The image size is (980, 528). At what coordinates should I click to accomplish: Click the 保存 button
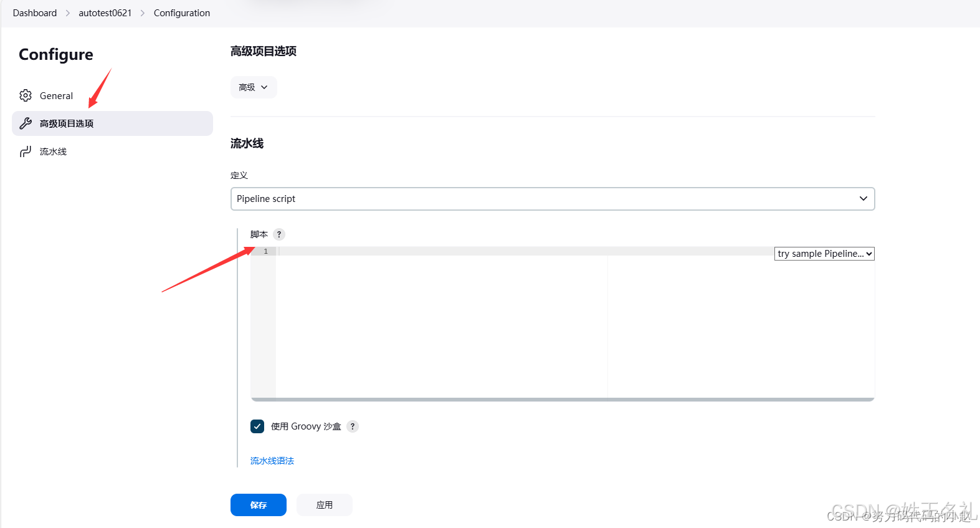coord(259,505)
